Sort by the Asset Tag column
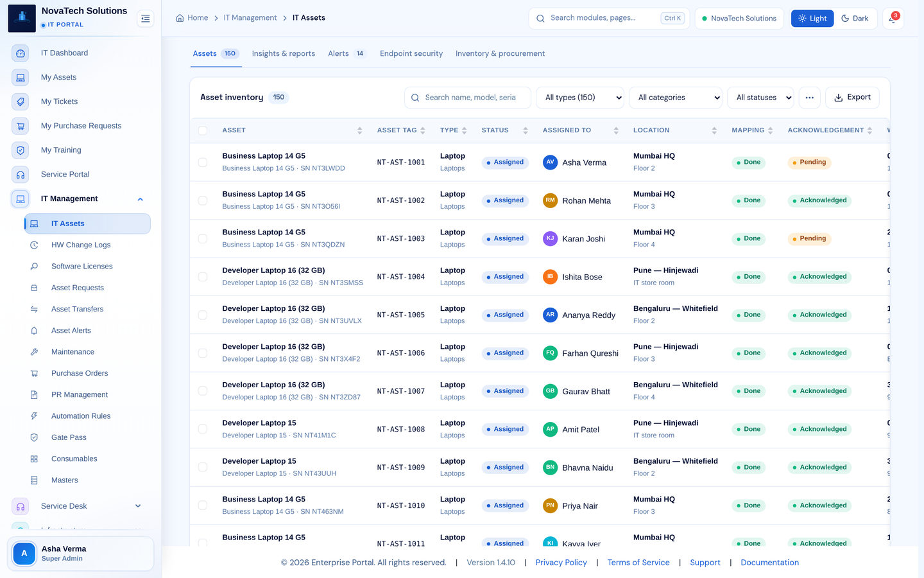 pos(401,130)
